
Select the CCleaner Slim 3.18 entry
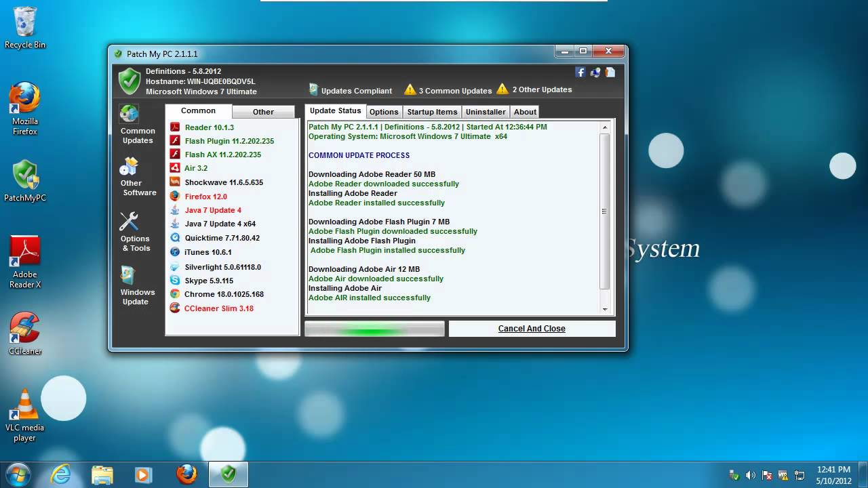click(x=219, y=308)
